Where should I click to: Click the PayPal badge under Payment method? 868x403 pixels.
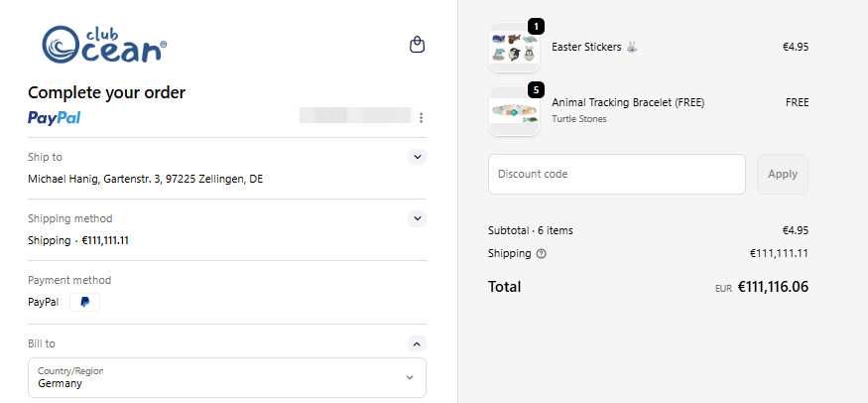point(84,302)
